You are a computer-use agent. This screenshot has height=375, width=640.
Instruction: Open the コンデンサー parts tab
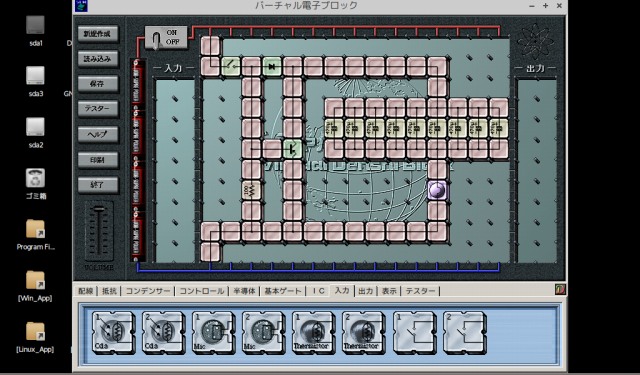coord(148,291)
